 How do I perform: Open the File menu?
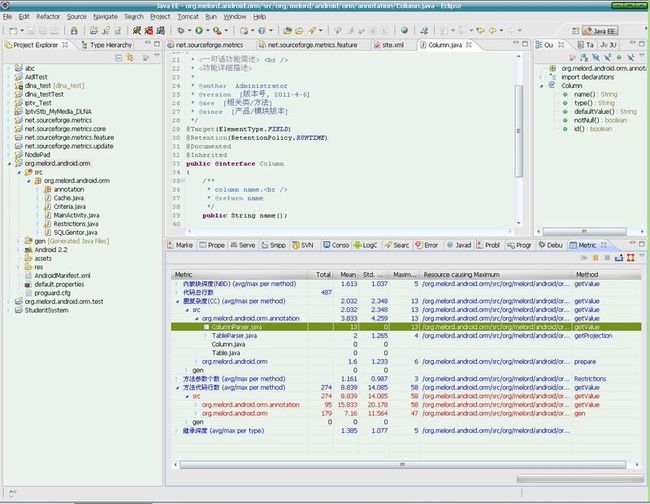7,17
